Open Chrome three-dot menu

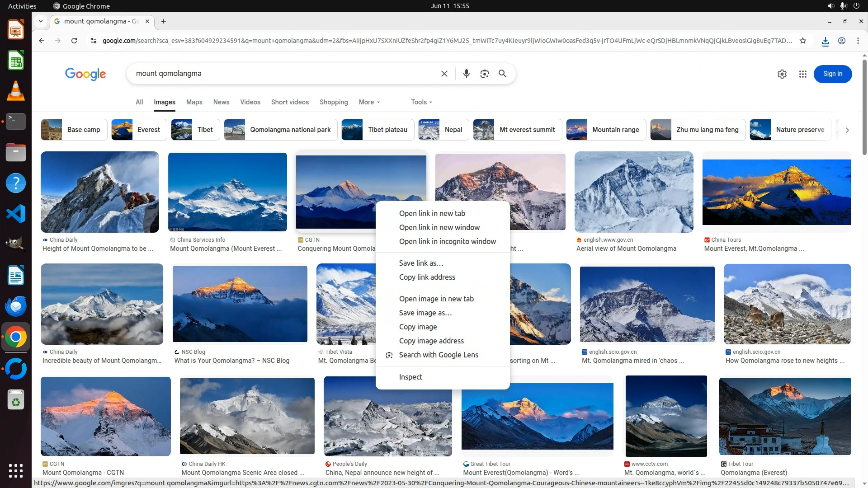point(858,41)
